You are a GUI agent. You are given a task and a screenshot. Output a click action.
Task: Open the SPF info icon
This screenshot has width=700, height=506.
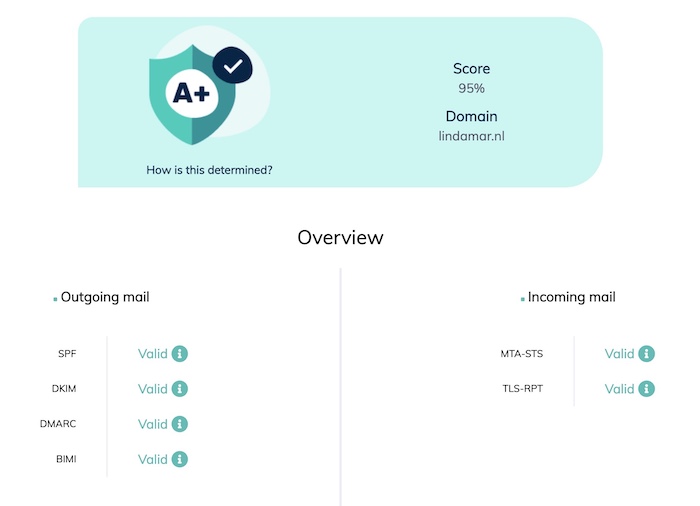[179, 354]
